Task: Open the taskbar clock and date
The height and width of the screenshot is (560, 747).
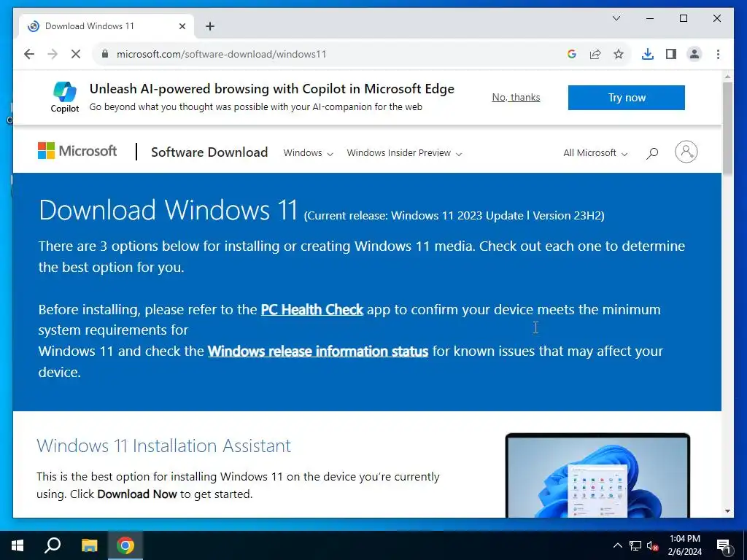Action: click(684, 545)
